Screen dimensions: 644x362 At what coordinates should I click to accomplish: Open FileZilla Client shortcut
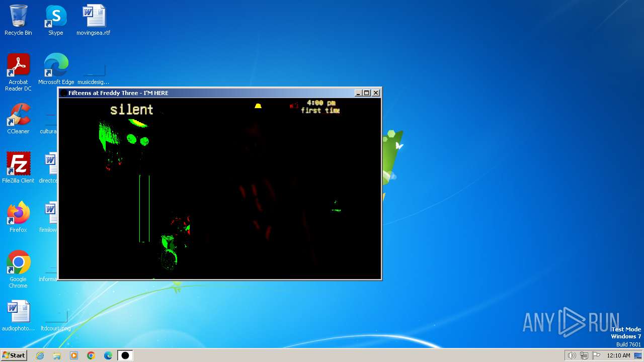coord(18,168)
